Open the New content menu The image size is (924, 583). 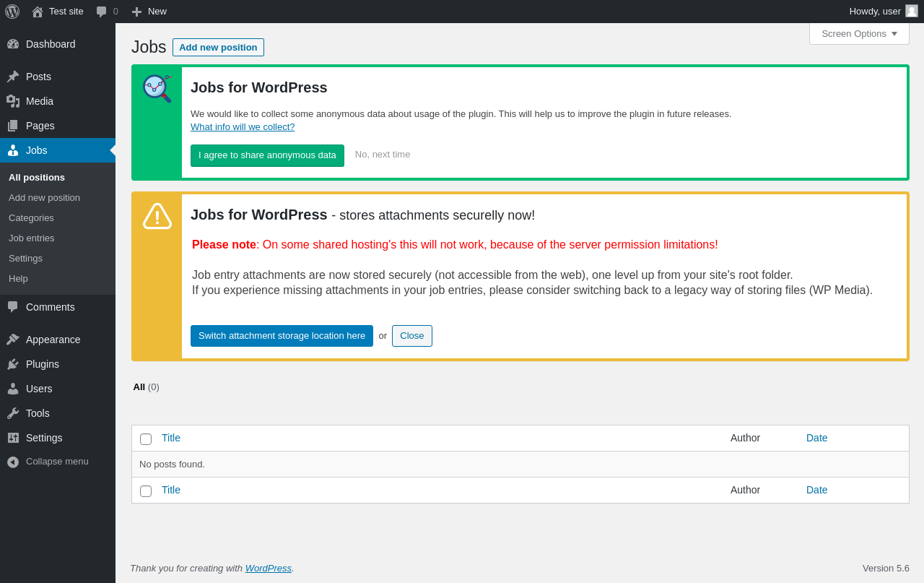point(149,12)
